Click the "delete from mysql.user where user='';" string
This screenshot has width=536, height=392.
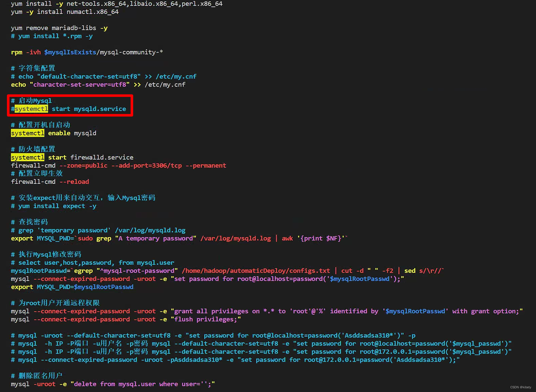point(143,384)
